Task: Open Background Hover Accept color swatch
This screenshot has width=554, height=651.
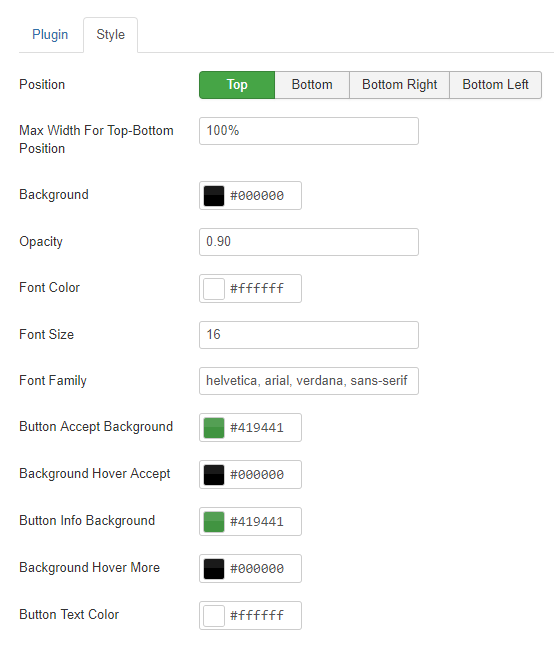Action: coord(214,475)
